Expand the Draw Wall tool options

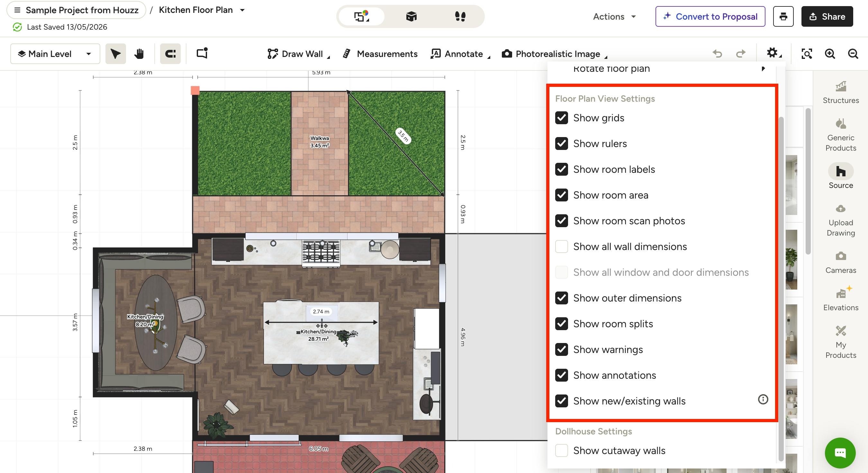329,57
